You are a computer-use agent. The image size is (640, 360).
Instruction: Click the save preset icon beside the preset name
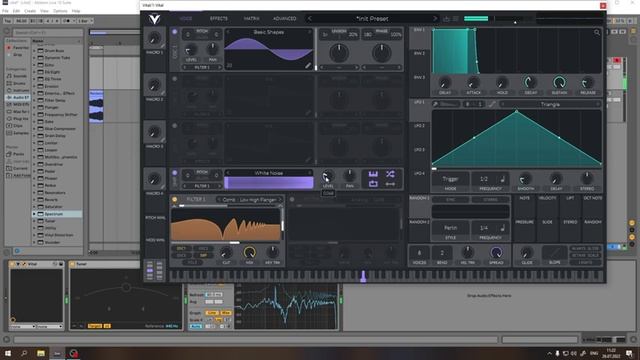click(446, 19)
